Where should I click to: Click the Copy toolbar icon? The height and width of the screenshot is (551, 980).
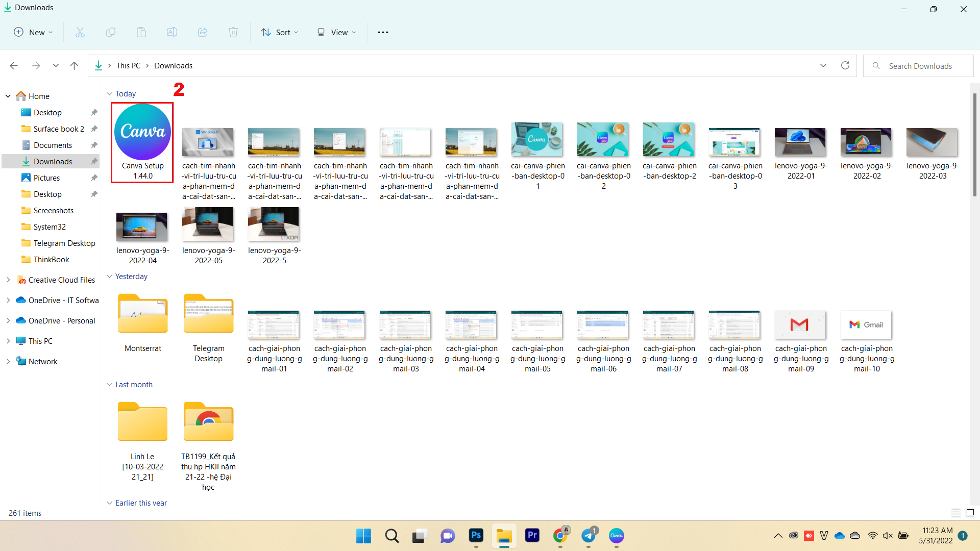click(x=111, y=32)
